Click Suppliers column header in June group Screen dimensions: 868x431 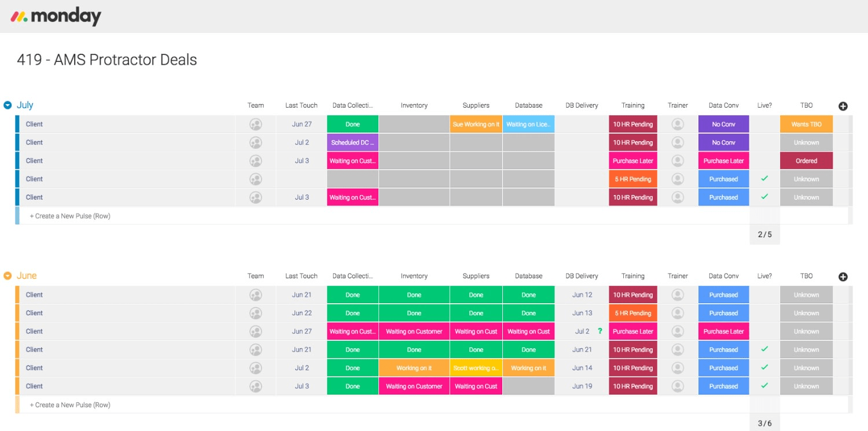(x=476, y=276)
